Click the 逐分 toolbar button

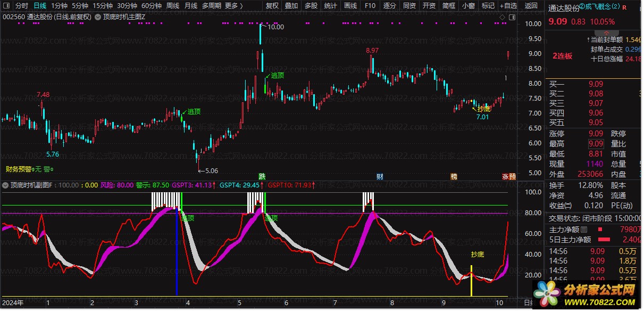[x=390, y=6]
